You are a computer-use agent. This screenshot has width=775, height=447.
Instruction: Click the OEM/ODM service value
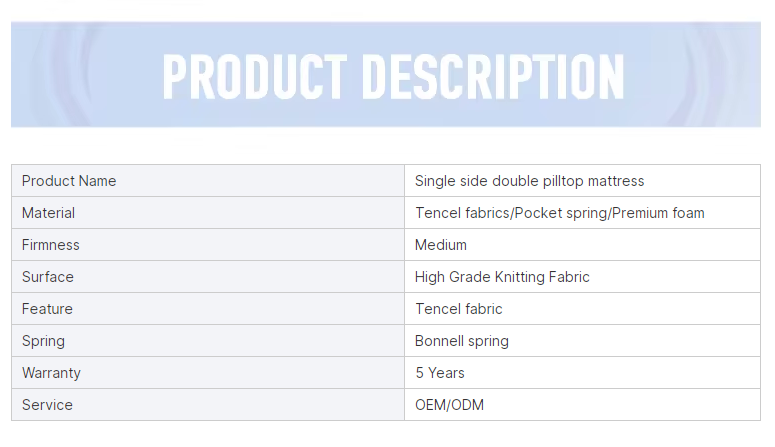449,405
